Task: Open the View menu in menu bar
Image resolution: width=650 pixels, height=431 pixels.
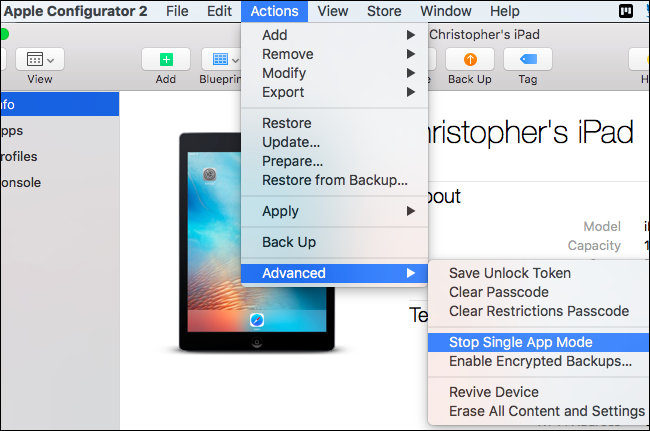Action: (332, 11)
